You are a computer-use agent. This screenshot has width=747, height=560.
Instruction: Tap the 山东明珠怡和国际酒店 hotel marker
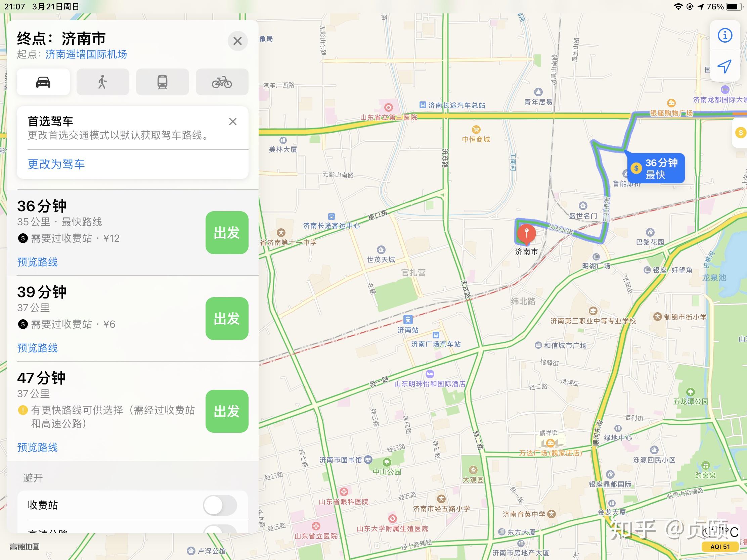point(430,374)
